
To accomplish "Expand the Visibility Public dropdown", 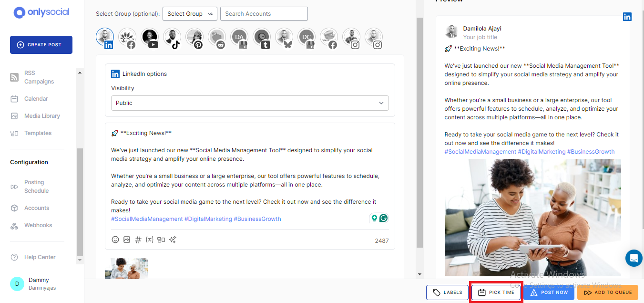I will pyautogui.click(x=250, y=103).
